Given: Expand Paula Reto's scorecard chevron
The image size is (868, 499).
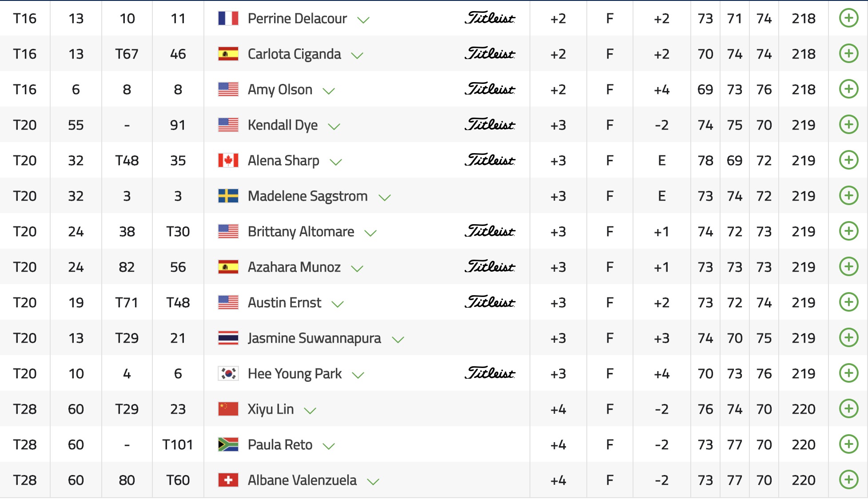Looking at the screenshot, I should tap(328, 446).
